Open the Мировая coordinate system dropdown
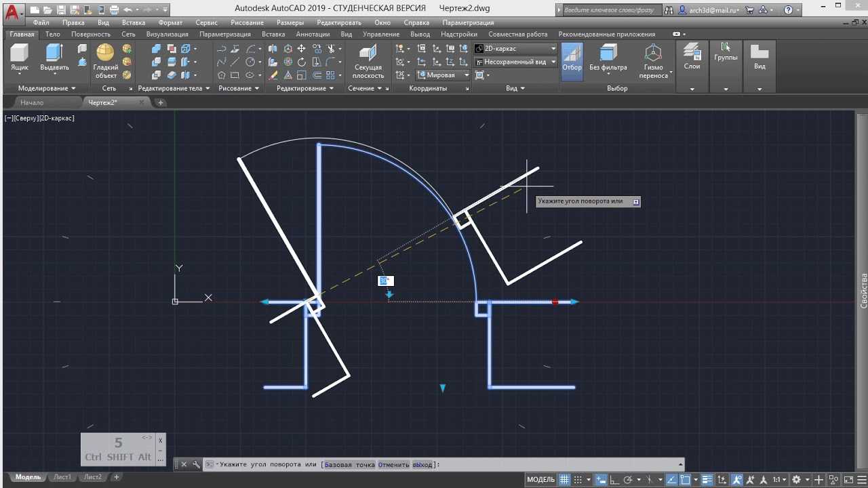 pyautogui.click(x=443, y=75)
